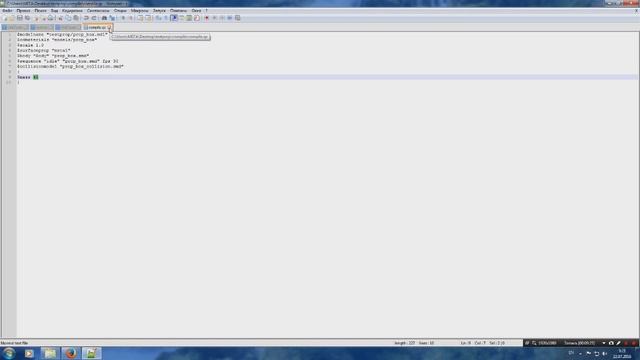Open the ? help menu
This screenshot has width=640, height=360.
207,11
